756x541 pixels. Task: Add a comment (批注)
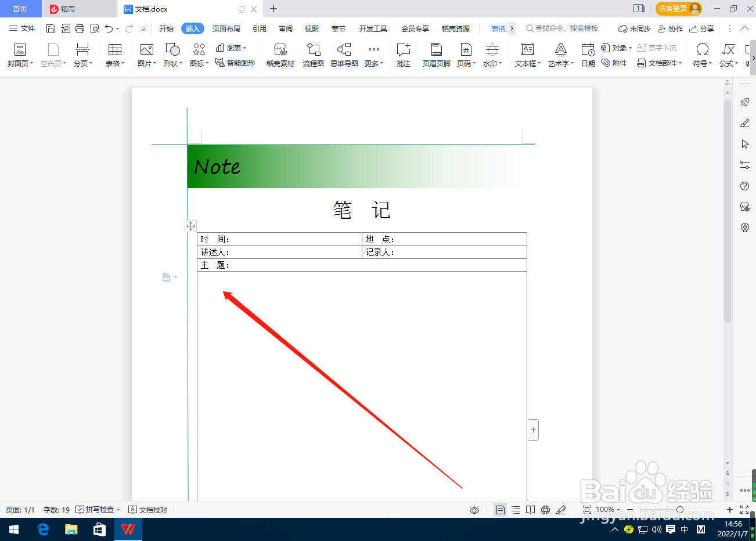[404, 56]
